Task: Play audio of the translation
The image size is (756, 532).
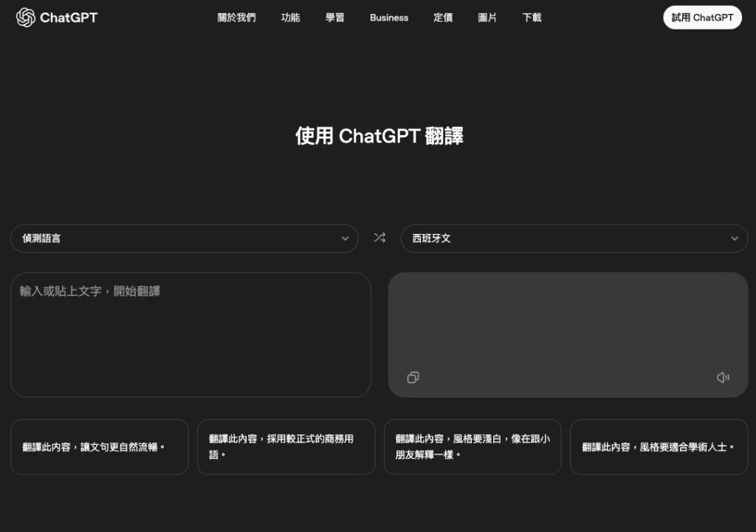Action: 724,377
